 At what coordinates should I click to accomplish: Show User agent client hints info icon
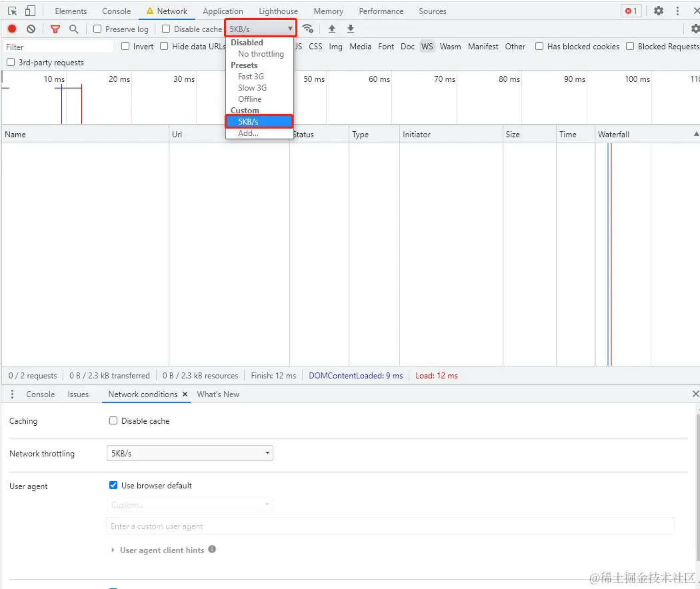[212, 549]
